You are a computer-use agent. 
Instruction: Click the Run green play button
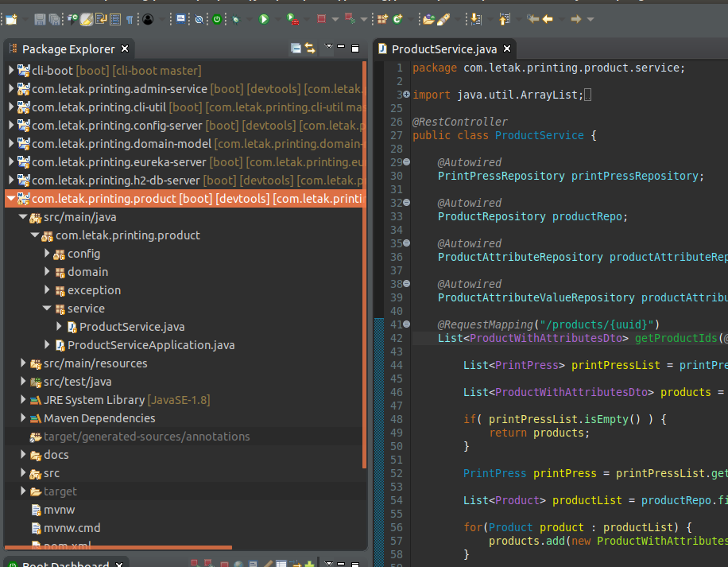coord(264,18)
